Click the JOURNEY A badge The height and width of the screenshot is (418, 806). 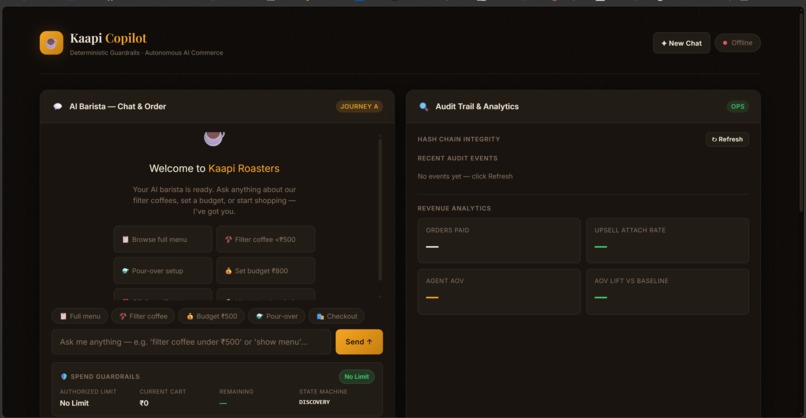(359, 106)
